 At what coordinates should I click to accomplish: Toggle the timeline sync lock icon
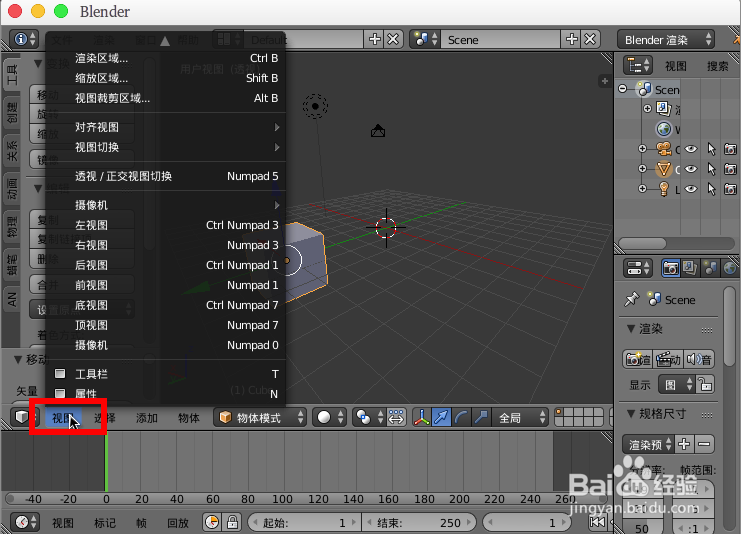pyautogui.click(x=232, y=522)
